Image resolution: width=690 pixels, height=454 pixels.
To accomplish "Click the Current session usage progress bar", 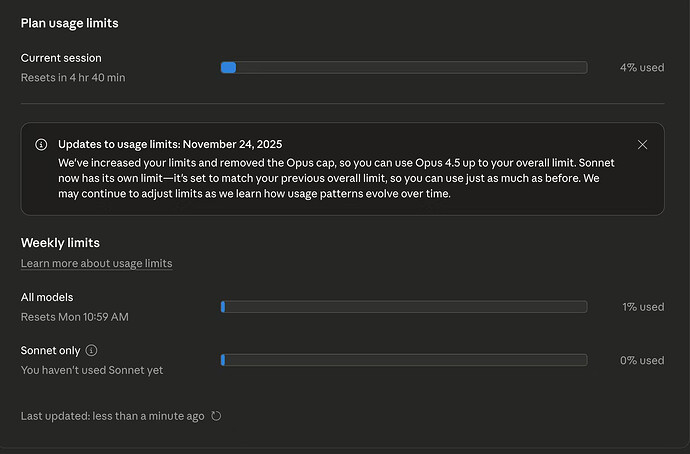I will (x=403, y=68).
